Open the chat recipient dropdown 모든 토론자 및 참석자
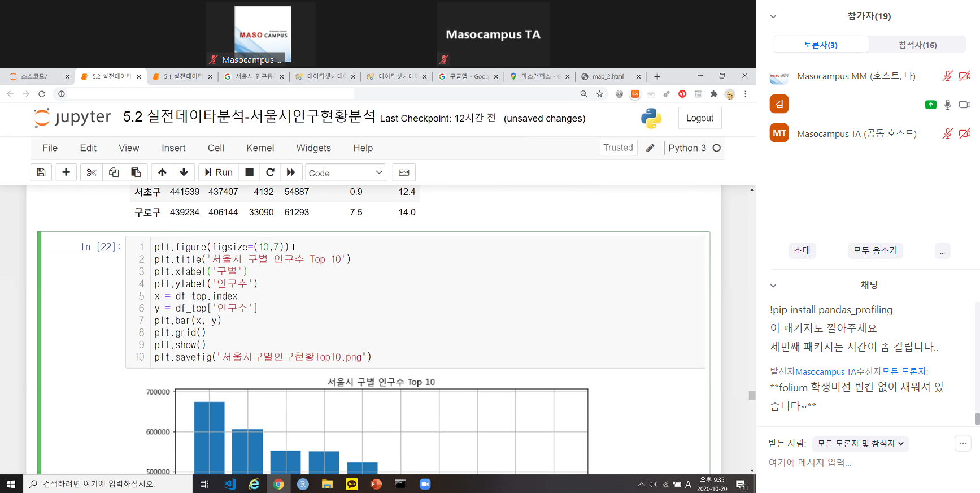Image resolution: width=980 pixels, height=493 pixels. [x=860, y=444]
